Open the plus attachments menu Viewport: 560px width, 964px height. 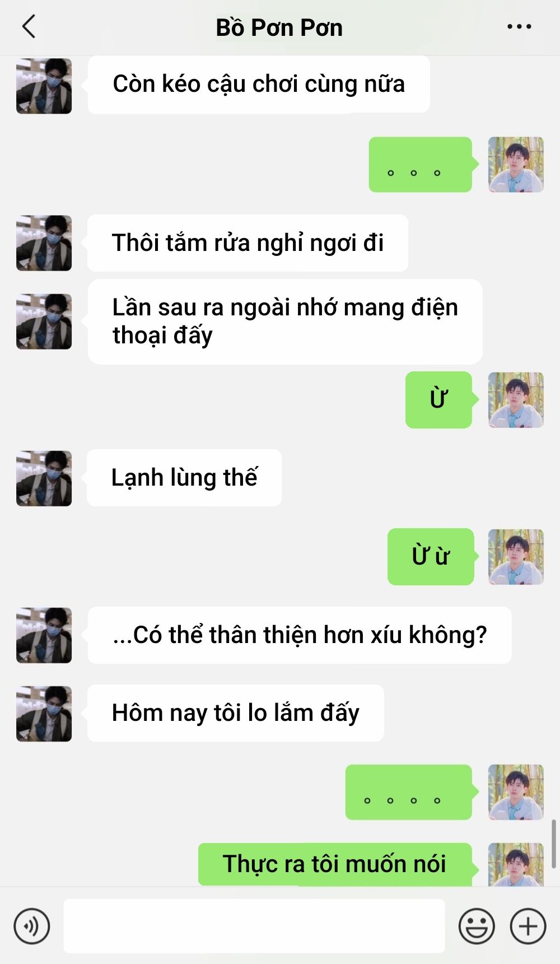coord(528,926)
